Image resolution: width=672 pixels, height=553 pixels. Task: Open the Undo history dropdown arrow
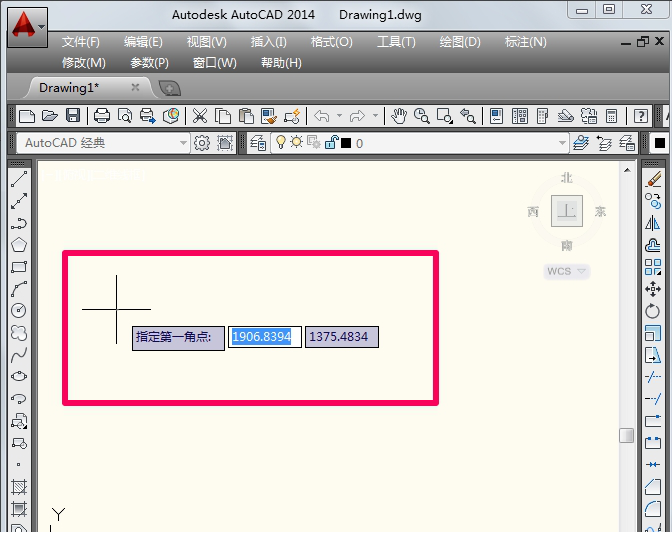(339, 115)
